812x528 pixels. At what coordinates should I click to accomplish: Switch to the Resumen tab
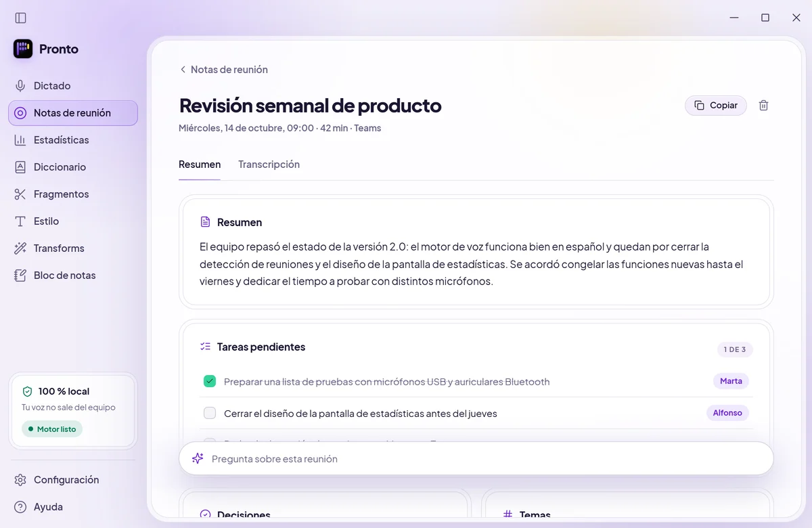(200, 164)
